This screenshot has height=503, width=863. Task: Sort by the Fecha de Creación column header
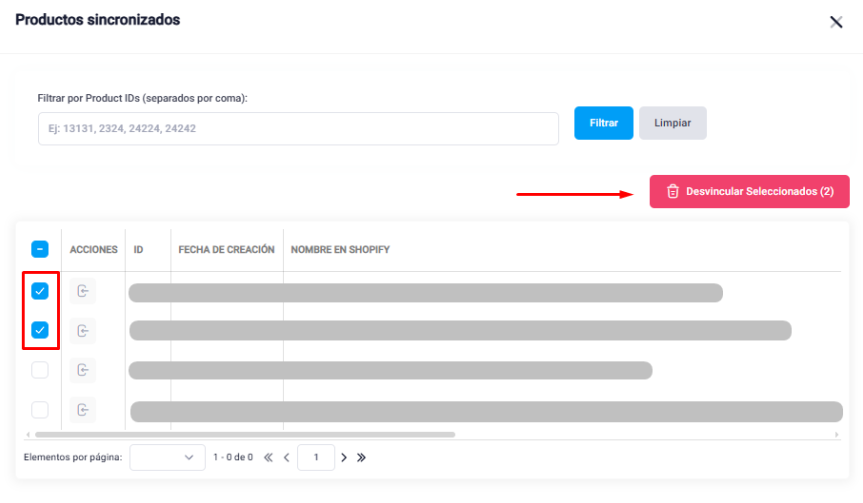pos(226,249)
